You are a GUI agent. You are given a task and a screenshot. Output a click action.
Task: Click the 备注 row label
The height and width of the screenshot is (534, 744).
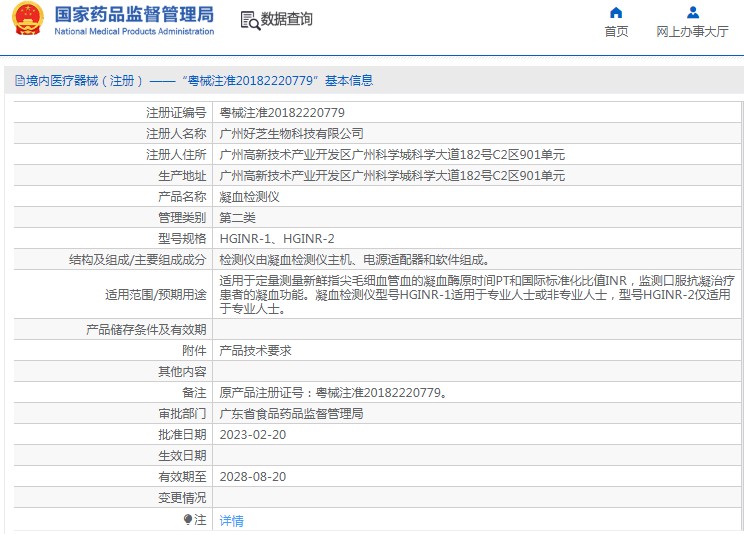195,393
